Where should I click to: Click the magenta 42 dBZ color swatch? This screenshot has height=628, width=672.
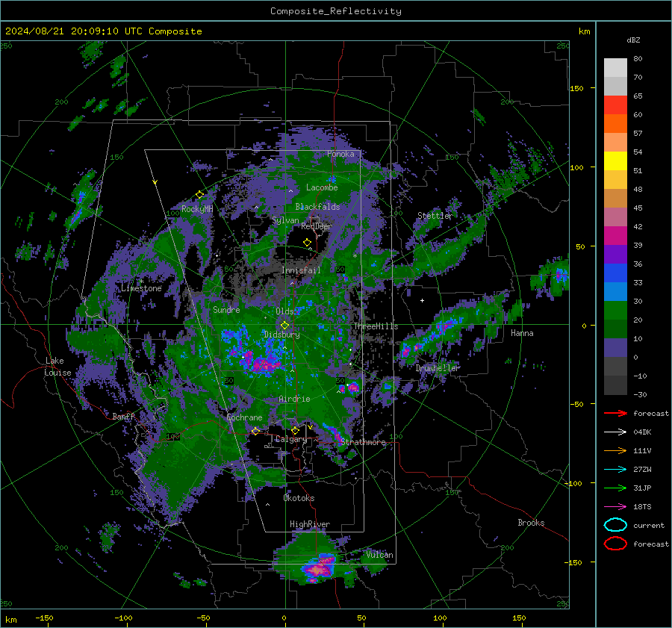pos(615,236)
